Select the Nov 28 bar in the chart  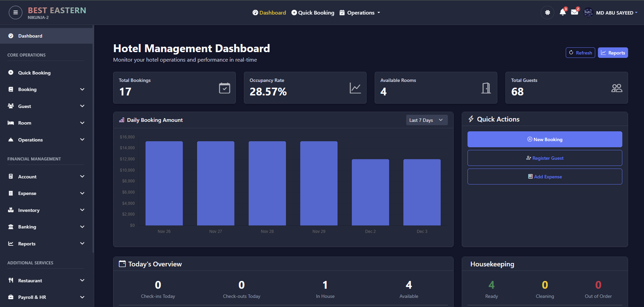(267, 183)
